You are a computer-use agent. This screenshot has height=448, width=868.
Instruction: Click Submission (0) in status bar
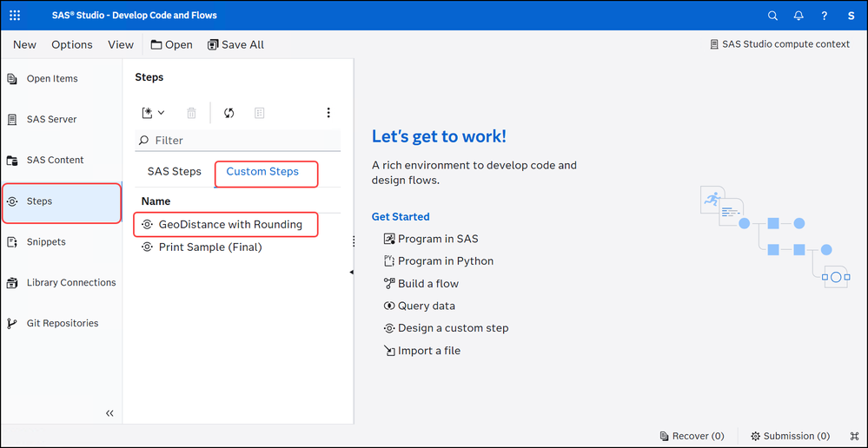pyautogui.click(x=791, y=436)
